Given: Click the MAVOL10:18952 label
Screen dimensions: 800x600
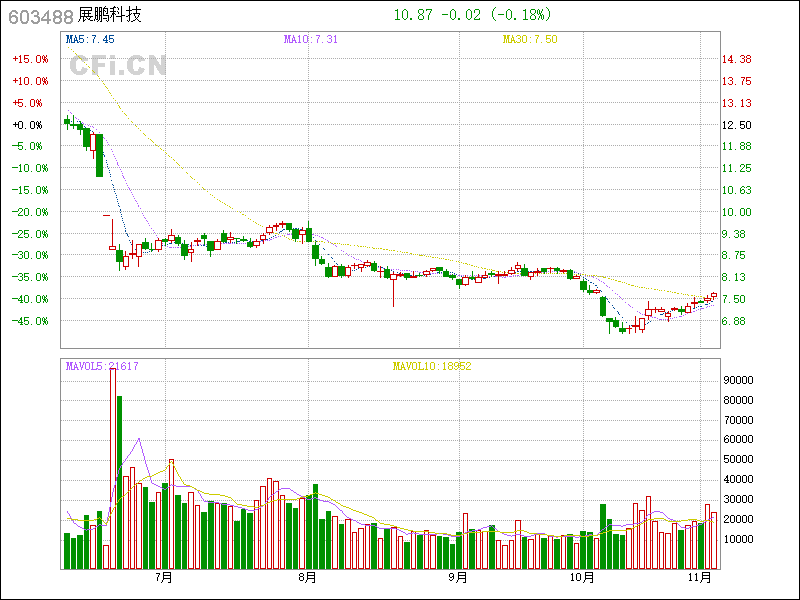Looking at the screenshot, I should [431, 366].
